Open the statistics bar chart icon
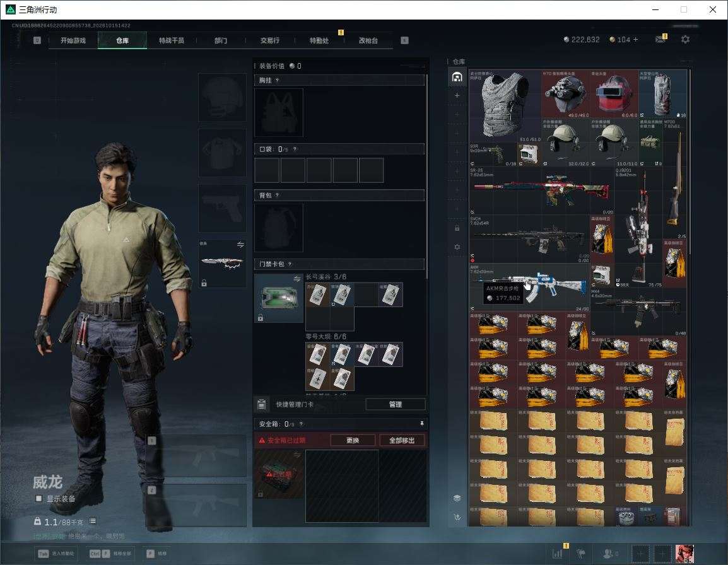Viewport: 728px width, 565px height. 557,553
